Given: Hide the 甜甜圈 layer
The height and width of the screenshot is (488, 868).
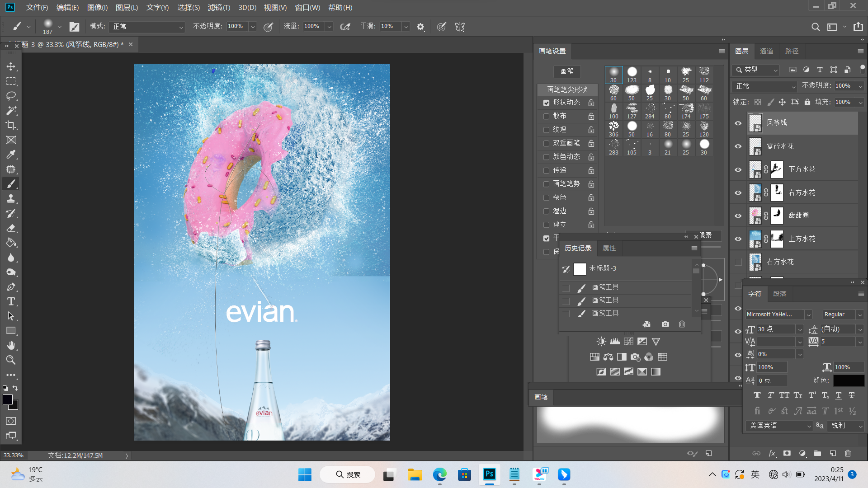Looking at the screenshot, I should pos(738,216).
